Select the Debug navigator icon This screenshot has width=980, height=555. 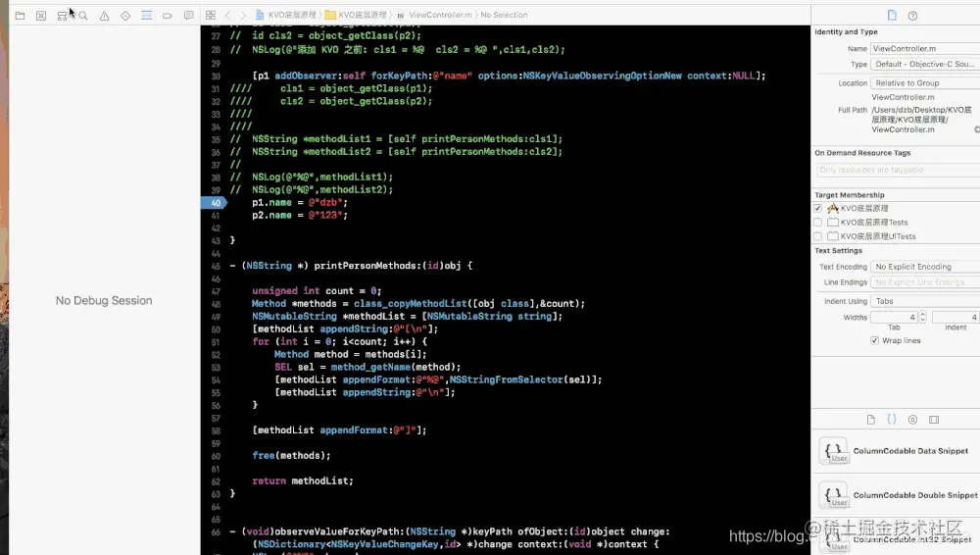click(146, 16)
